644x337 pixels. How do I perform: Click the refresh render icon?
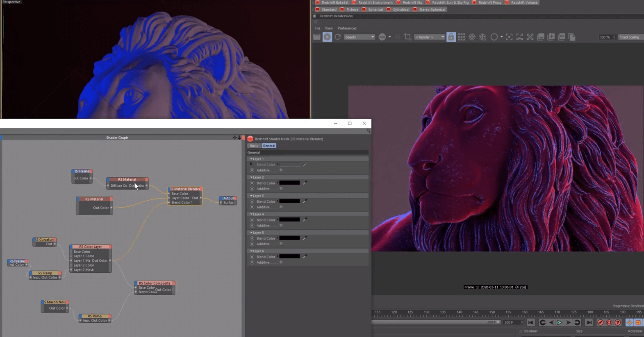tap(338, 37)
